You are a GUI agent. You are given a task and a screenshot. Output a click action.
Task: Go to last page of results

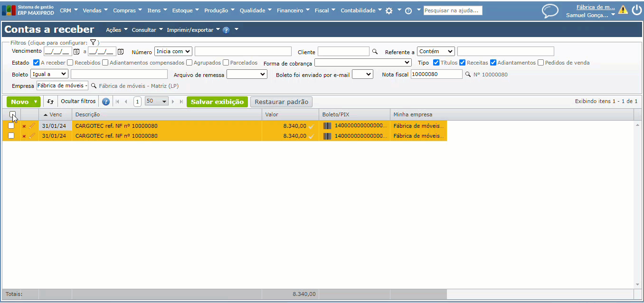(x=181, y=102)
